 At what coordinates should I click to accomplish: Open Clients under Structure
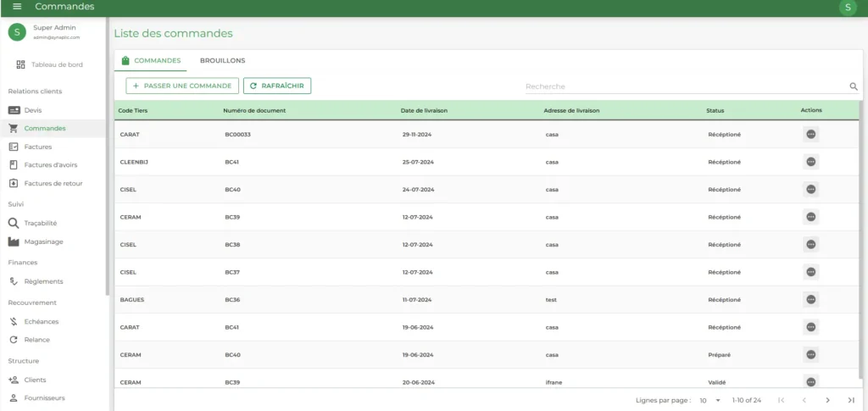coord(53,380)
